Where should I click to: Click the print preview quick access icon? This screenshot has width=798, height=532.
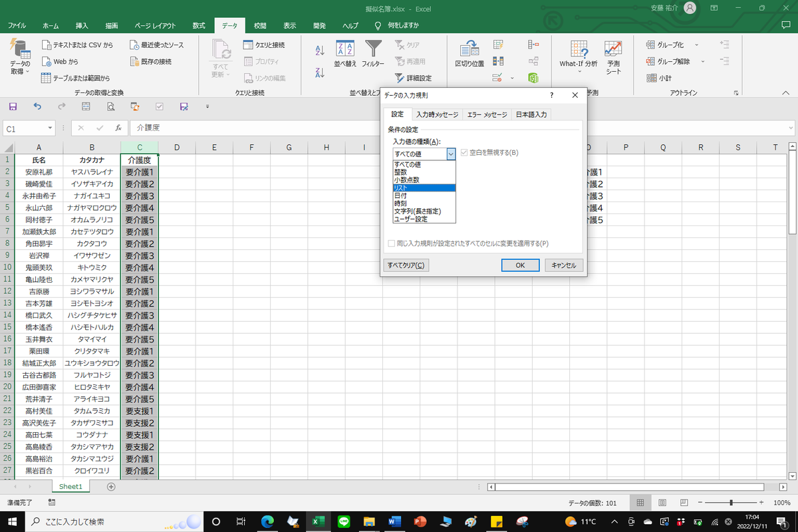click(x=110, y=106)
